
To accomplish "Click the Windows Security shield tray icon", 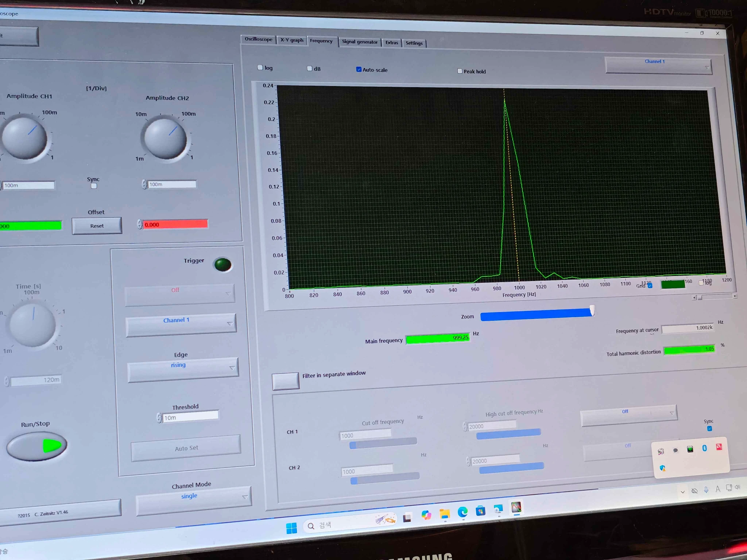I will point(662,468).
